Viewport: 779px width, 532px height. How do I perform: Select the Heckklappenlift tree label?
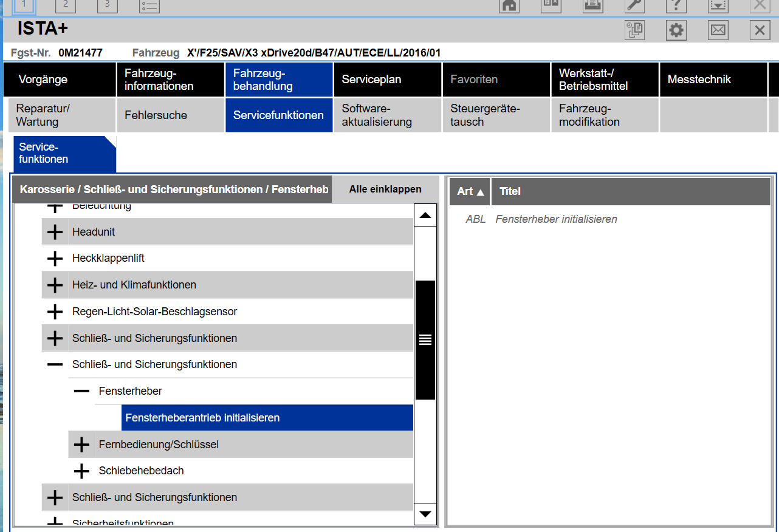point(108,258)
